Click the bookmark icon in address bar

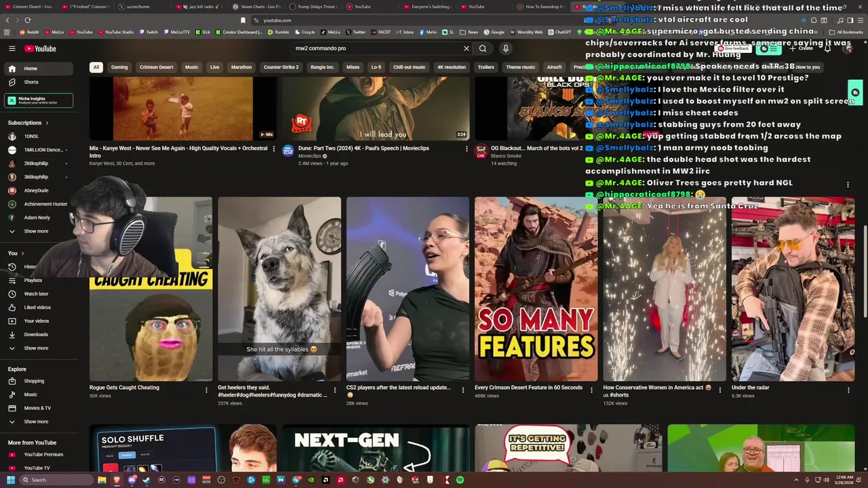pyautogui.click(x=243, y=20)
